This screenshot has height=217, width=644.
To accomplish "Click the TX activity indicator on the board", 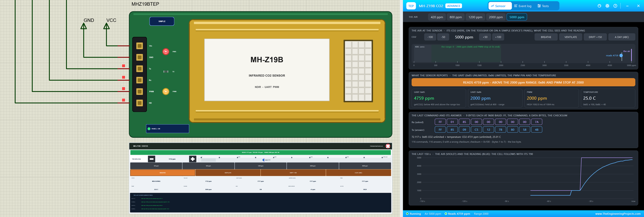I will pyautogui.click(x=166, y=72).
